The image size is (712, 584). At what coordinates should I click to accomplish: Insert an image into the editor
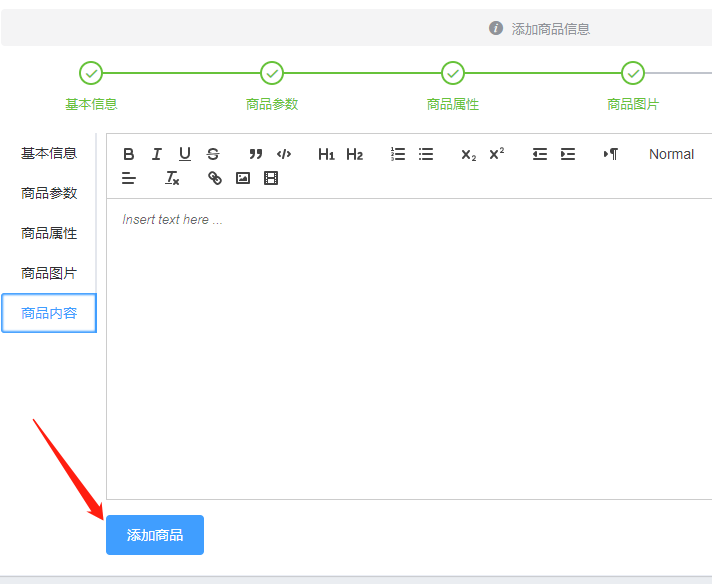click(243, 178)
